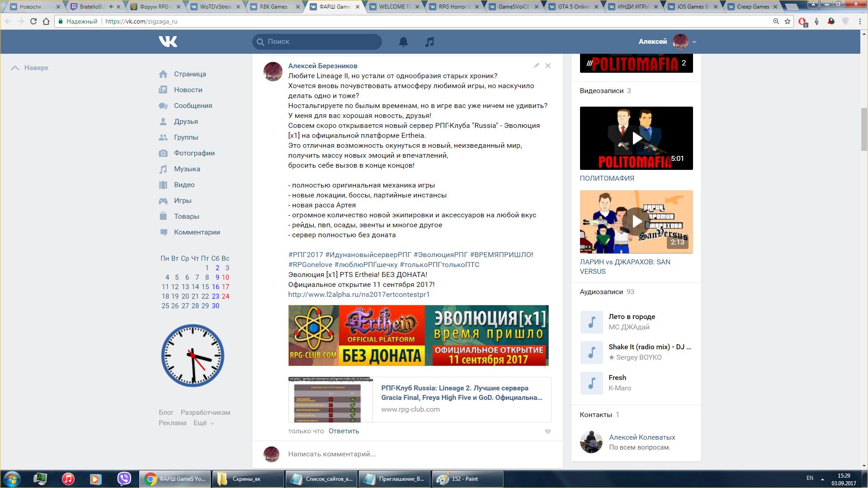Click the Игры gamepad icon in sidebar
868x488 pixels.
(x=163, y=201)
